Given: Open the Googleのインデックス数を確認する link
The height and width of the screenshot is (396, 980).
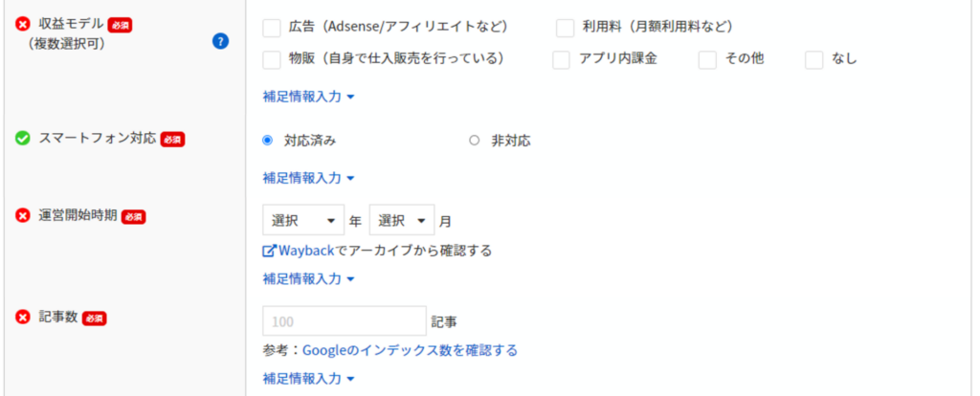Looking at the screenshot, I should [410, 350].
